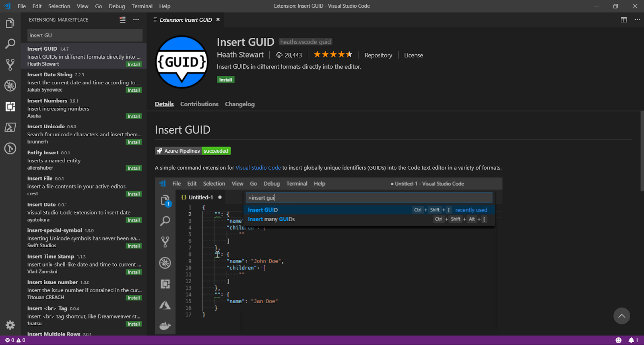Install the Insert Date extension by ayatokura

(134, 220)
